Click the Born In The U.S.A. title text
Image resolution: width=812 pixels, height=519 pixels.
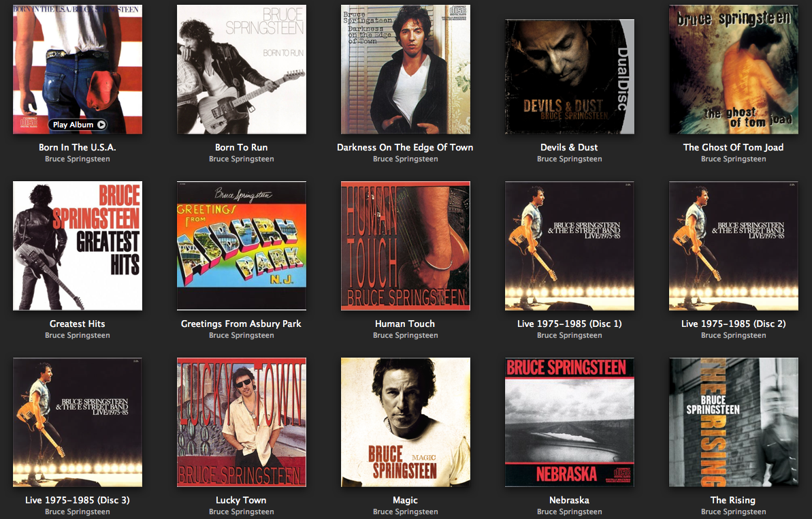pos(78,147)
